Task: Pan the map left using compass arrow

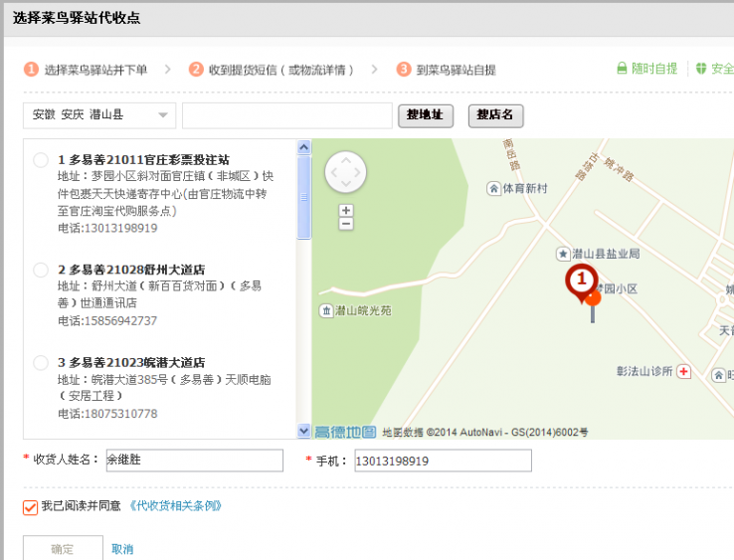Action: pyautogui.click(x=334, y=172)
